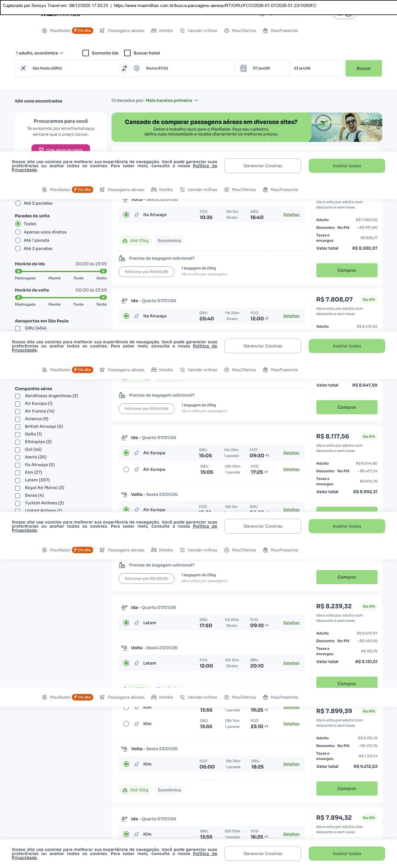Filter by Air France airline checkbox
The height and width of the screenshot is (868, 397).
(18, 411)
